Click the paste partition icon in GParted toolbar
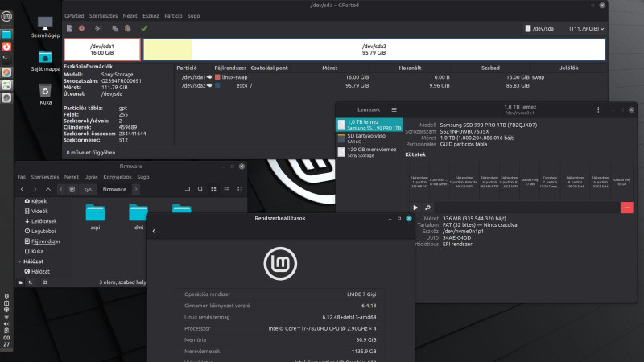This screenshot has height=362, width=644. point(128,28)
